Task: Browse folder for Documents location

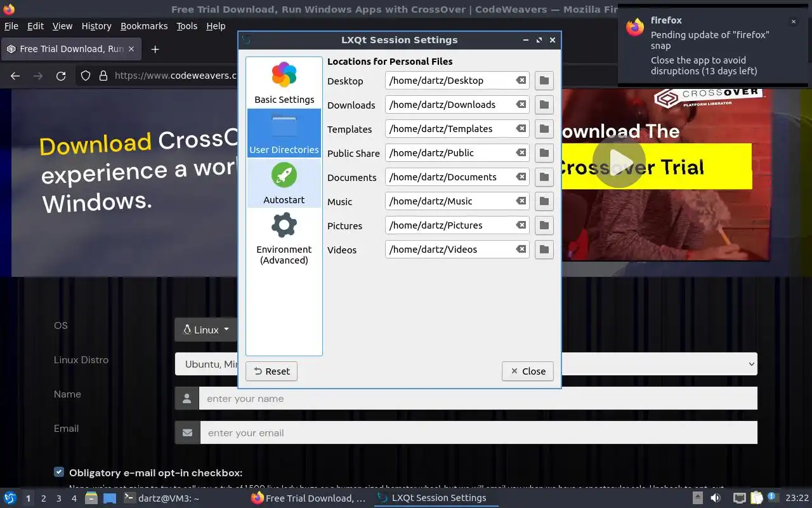Action: click(544, 177)
